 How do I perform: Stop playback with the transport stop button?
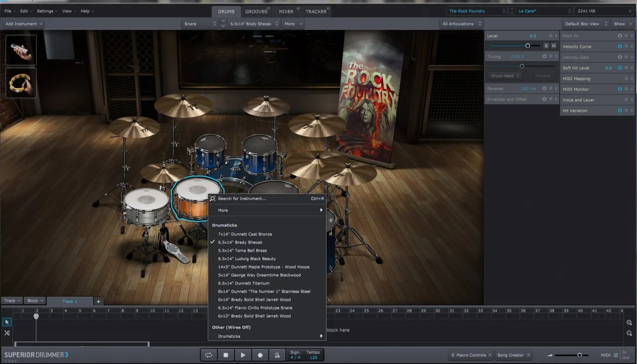coord(225,355)
